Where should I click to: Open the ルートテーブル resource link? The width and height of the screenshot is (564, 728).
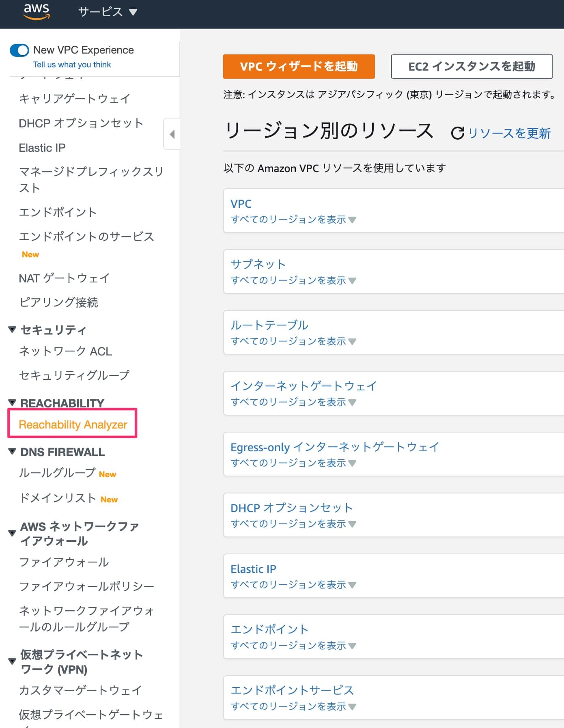[x=269, y=325]
